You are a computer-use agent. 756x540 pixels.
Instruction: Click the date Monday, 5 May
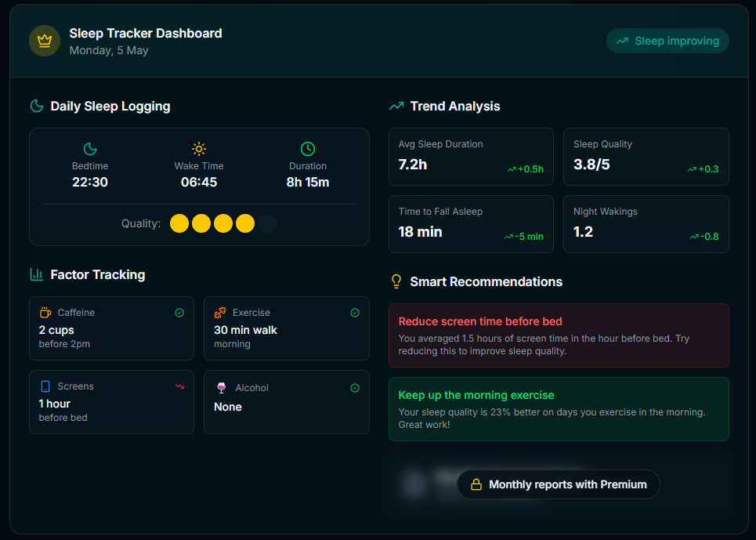pyautogui.click(x=109, y=51)
